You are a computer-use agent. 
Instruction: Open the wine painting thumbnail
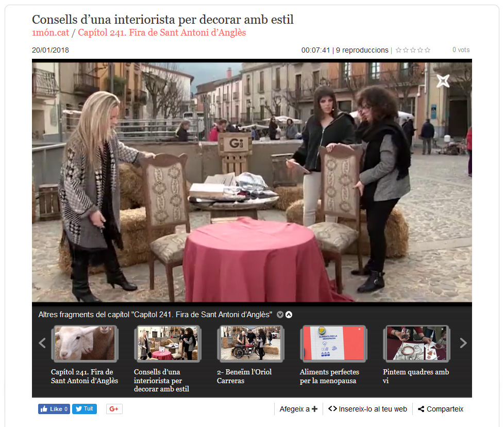416,343
